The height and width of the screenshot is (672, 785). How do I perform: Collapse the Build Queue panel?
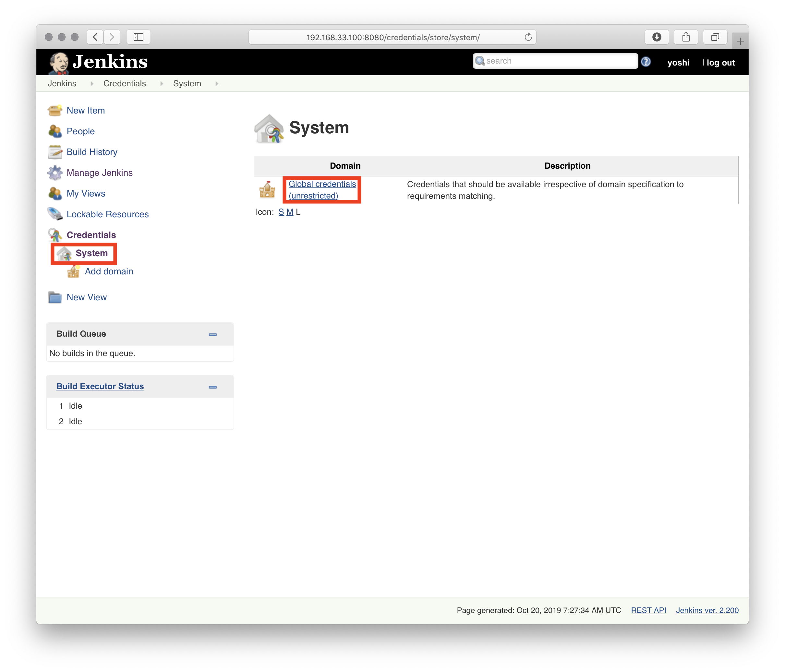point(213,335)
